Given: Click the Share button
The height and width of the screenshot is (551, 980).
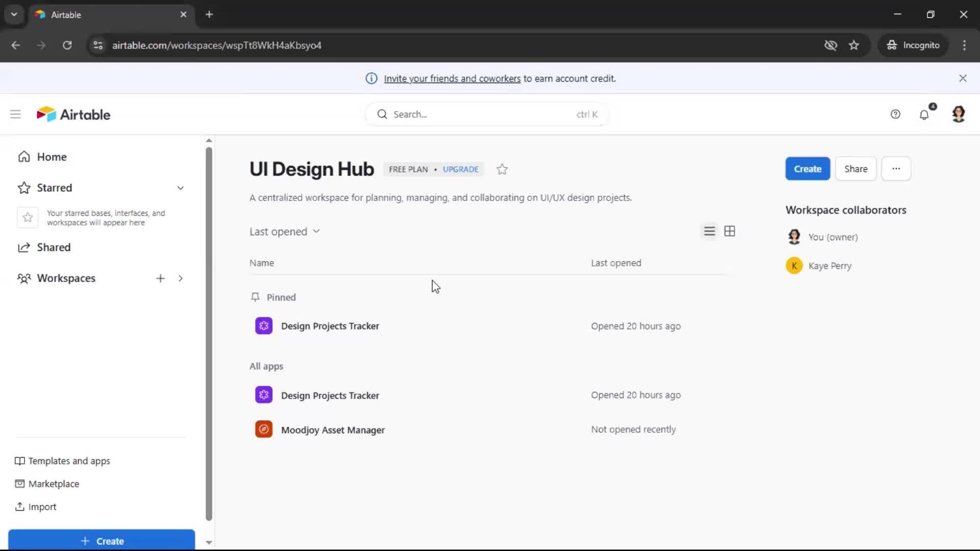Looking at the screenshot, I should [x=856, y=169].
